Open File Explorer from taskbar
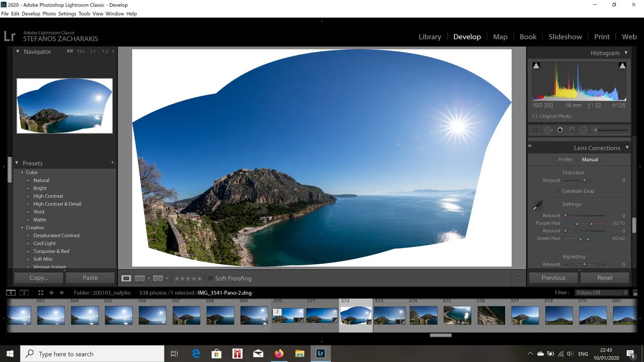The image size is (644, 362). click(299, 353)
